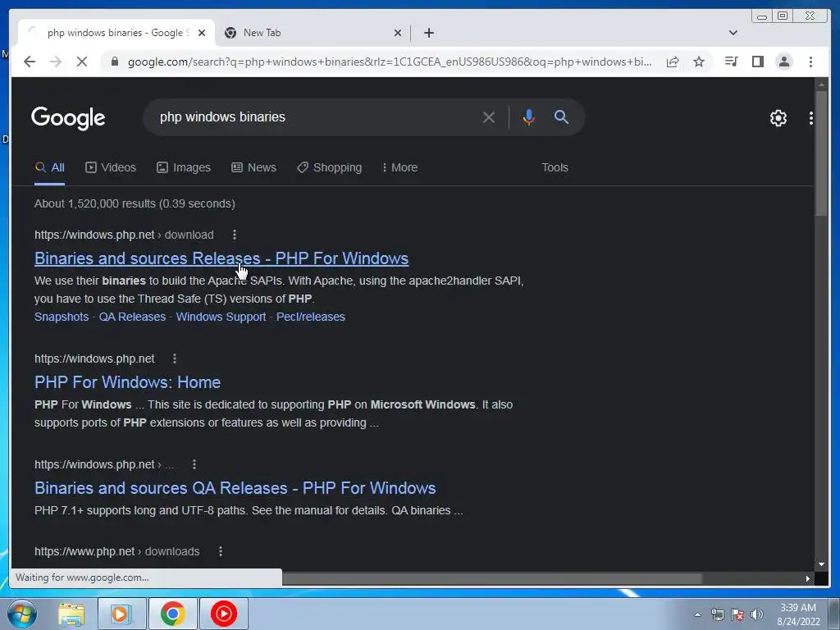The height and width of the screenshot is (630, 840).
Task: Switch to News results
Action: [x=253, y=167]
